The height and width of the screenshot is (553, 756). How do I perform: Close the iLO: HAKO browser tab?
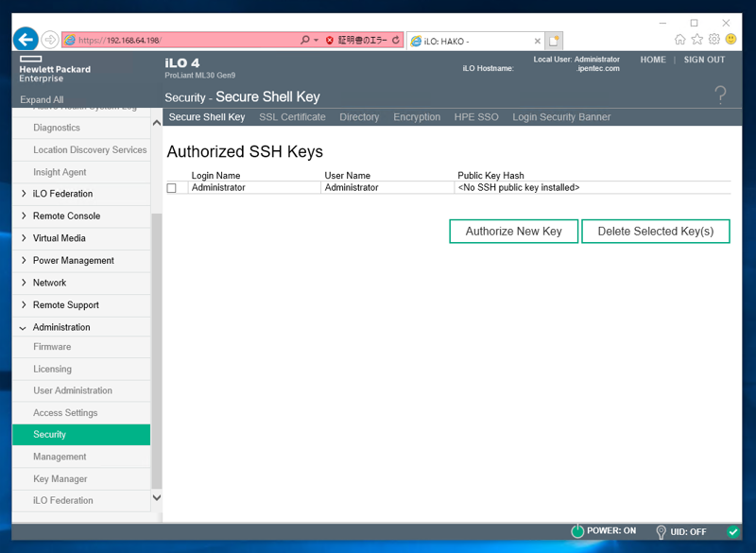pyautogui.click(x=537, y=41)
